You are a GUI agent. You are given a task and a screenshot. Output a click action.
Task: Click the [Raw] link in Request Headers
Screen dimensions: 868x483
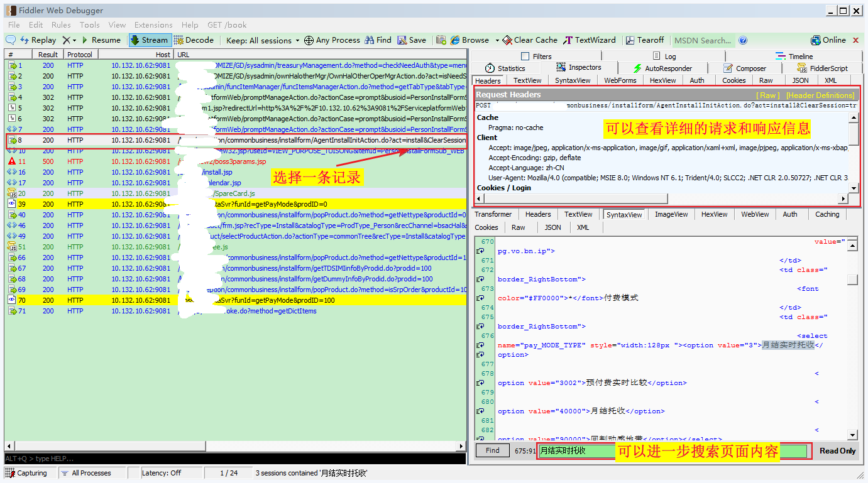[768, 95]
